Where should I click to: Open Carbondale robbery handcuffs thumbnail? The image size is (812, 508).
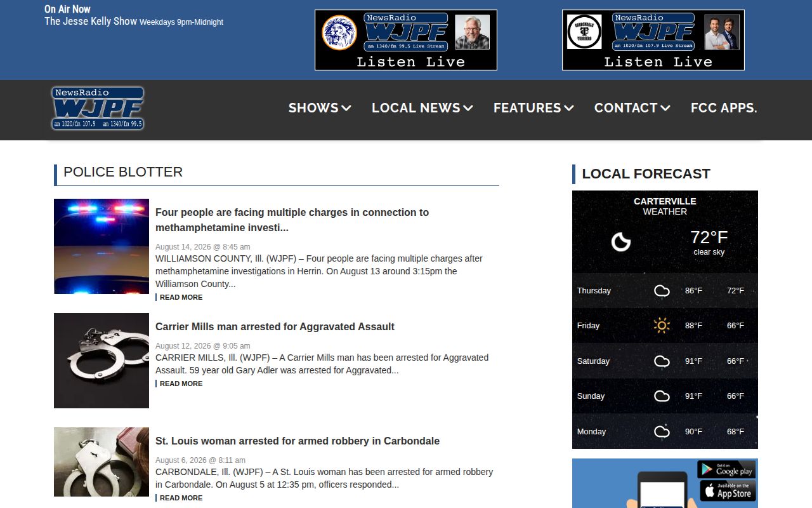tap(101, 462)
